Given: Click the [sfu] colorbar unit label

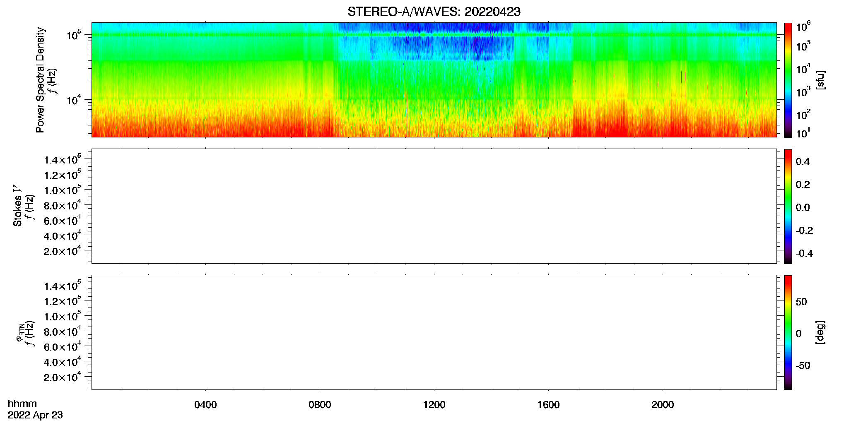Looking at the screenshot, I should point(820,80).
